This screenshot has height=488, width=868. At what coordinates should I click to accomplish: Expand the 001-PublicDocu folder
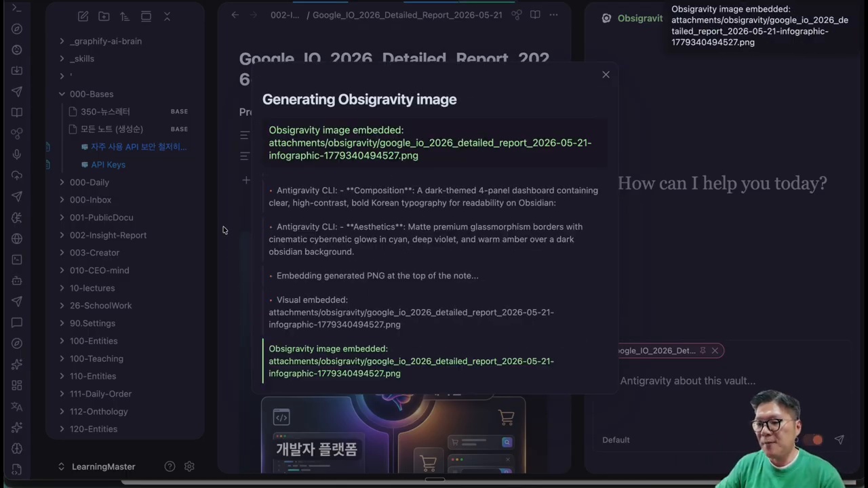pyautogui.click(x=62, y=218)
